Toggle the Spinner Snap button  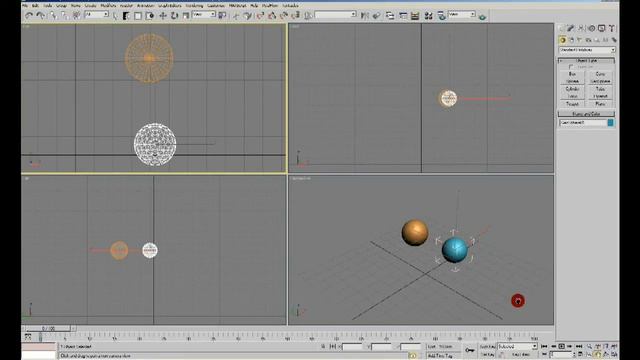tap(296, 16)
